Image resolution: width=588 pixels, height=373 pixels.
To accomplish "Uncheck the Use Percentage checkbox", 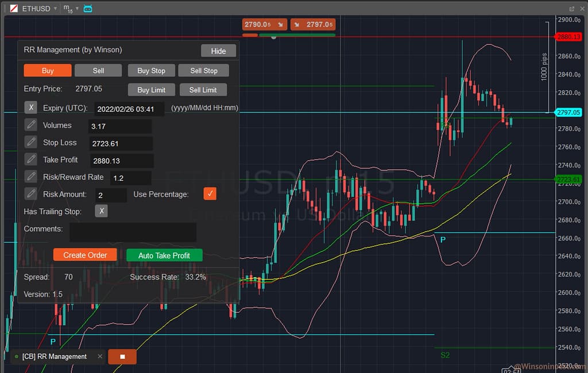I will (210, 194).
